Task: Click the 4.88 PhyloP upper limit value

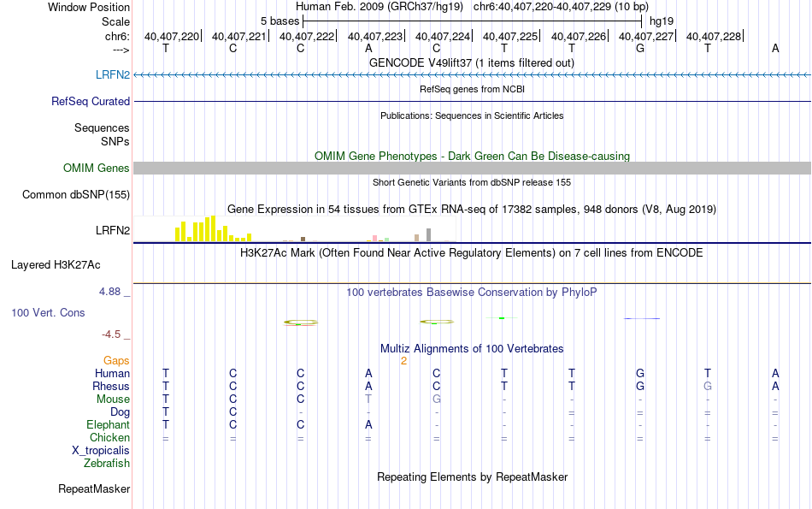Action: click(109, 292)
